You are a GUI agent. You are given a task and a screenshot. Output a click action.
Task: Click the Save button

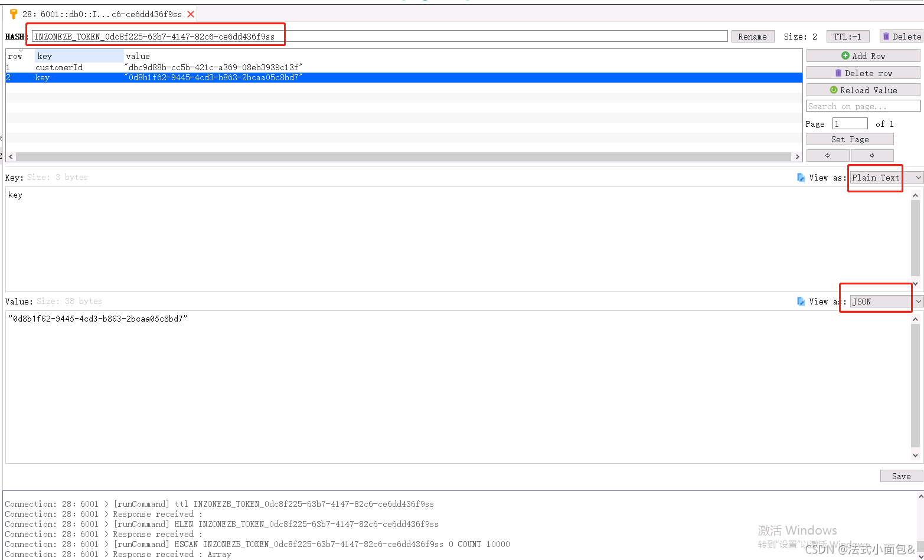pyautogui.click(x=901, y=476)
